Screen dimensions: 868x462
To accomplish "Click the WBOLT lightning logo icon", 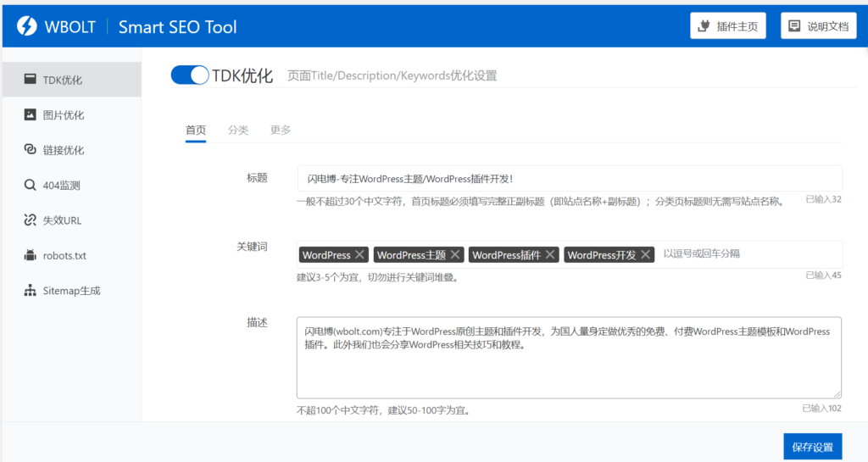I will click(x=27, y=26).
